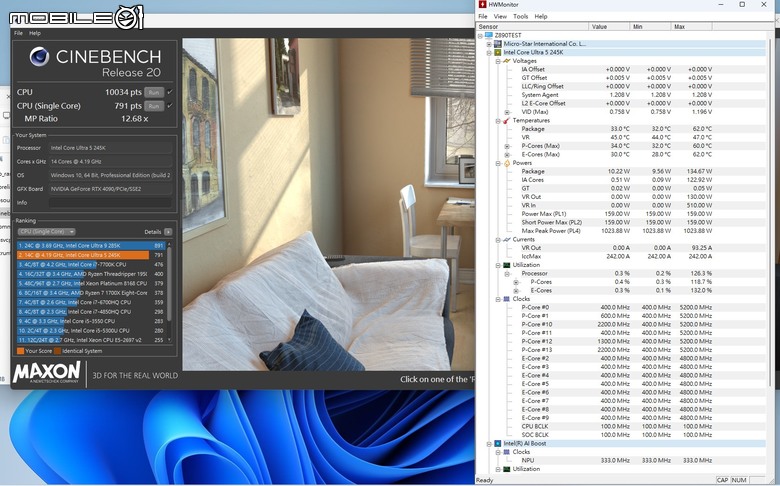Click the Value column header

pyautogui.click(x=609, y=26)
